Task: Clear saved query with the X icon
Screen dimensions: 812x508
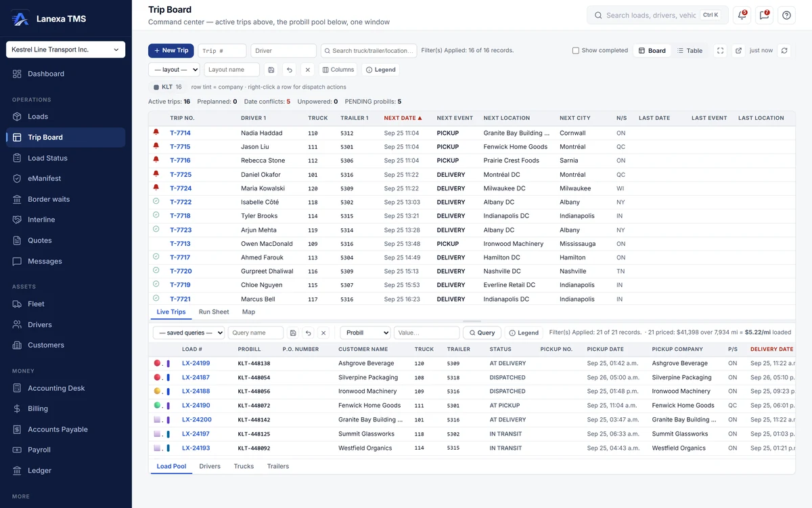Action: (x=323, y=333)
